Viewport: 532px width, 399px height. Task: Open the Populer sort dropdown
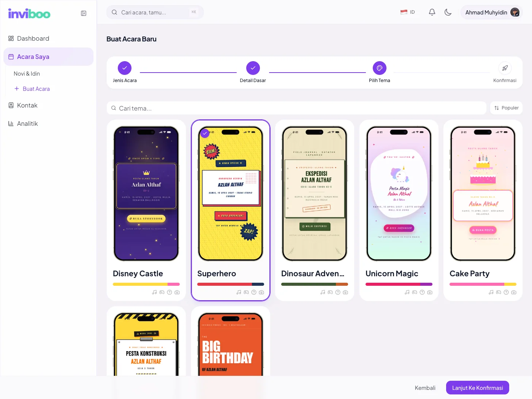coord(506,108)
